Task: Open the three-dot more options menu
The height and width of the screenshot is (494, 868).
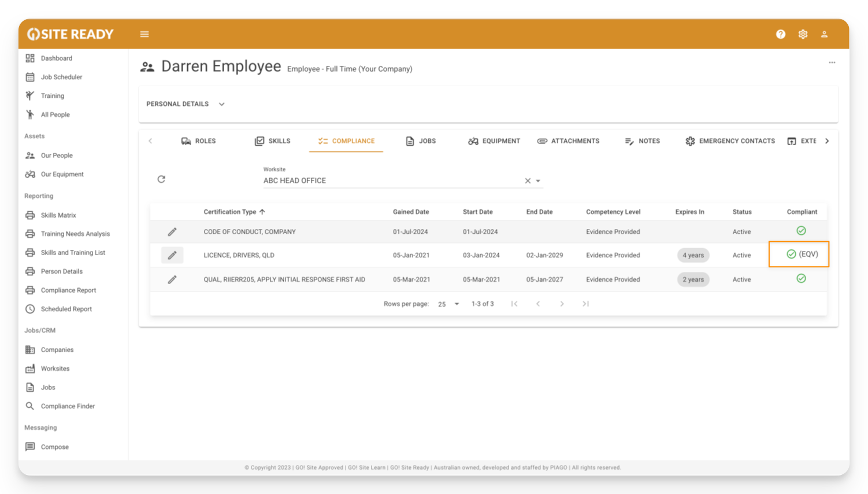Action: coord(832,62)
